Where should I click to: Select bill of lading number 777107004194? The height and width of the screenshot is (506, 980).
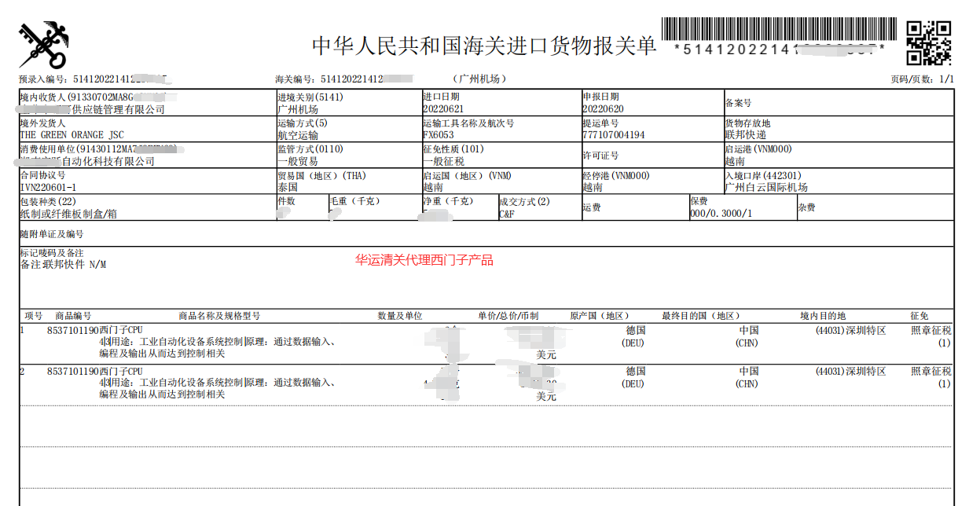click(x=613, y=135)
